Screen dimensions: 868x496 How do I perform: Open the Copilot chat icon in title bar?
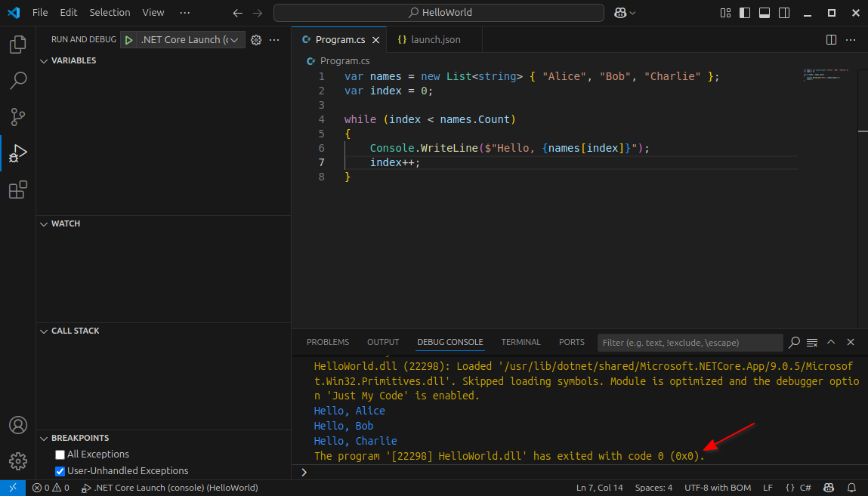(620, 13)
